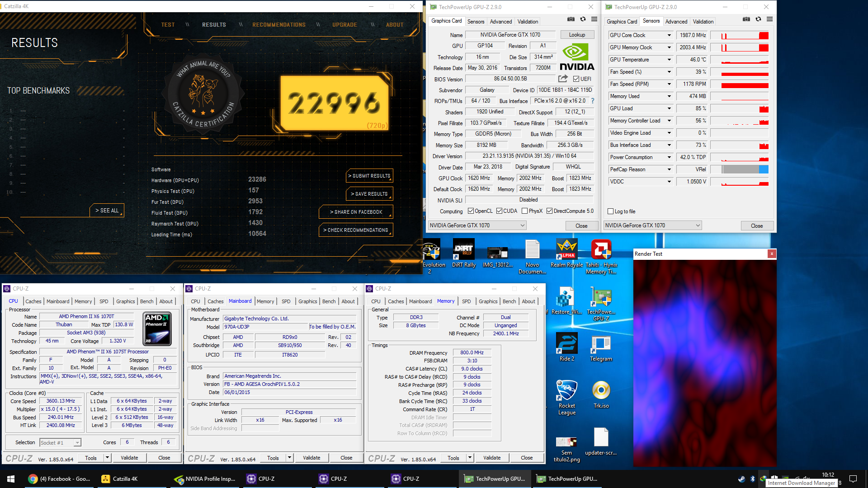Open the hamburger menu in GPU-Z Sensors window
The image size is (868, 488).
tap(769, 19)
